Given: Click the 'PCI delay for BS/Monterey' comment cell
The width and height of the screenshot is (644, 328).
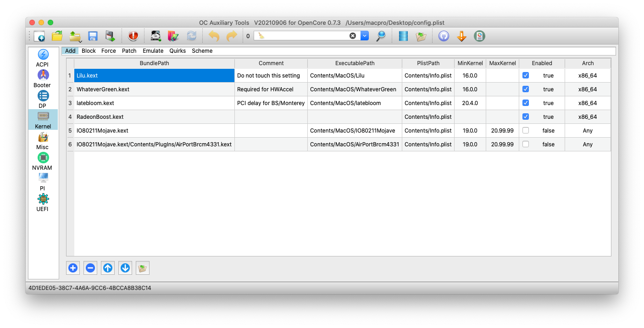Looking at the screenshot, I should click(x=271, y=103).
